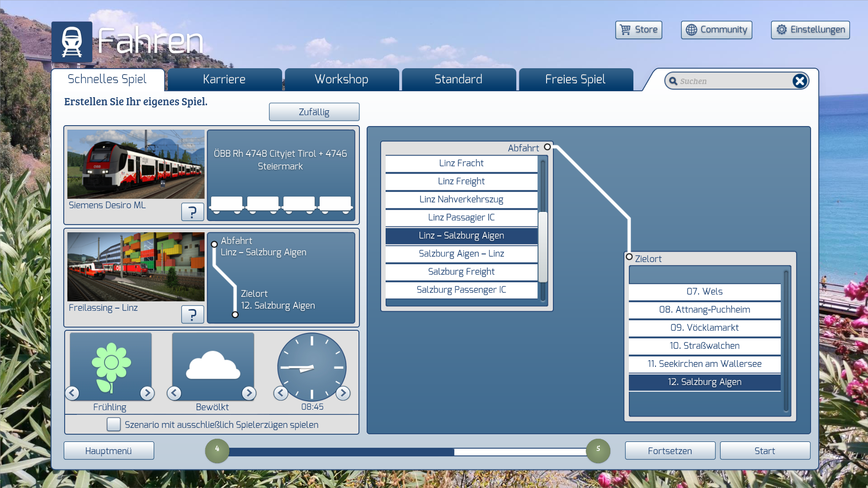Click the clock showing 08:45
This screenshot has height=488, width=868.
(x=312, y=367)
